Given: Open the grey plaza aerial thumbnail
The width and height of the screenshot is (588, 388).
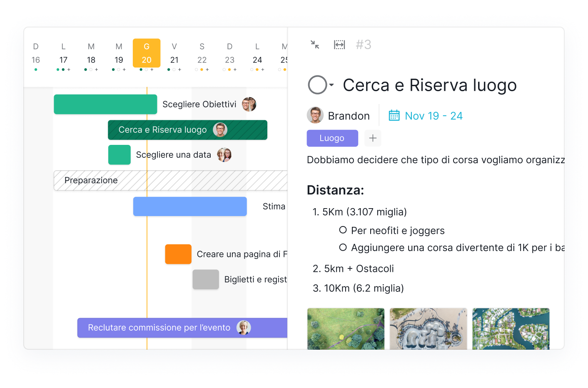Looking at the screenshot, I should (428, 328).
